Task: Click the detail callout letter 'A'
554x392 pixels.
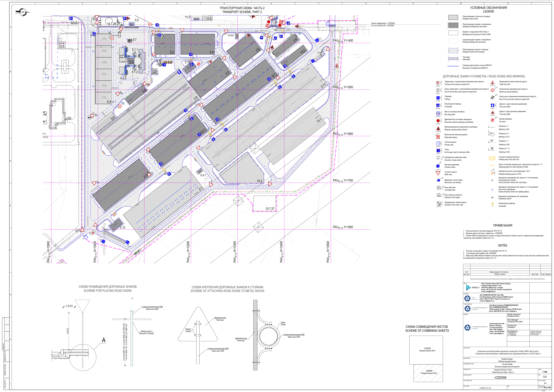Action: [104, 340]
